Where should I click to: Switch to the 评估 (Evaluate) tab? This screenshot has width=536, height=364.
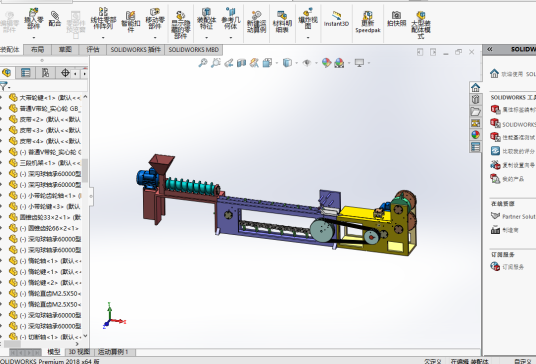(93, 50)
